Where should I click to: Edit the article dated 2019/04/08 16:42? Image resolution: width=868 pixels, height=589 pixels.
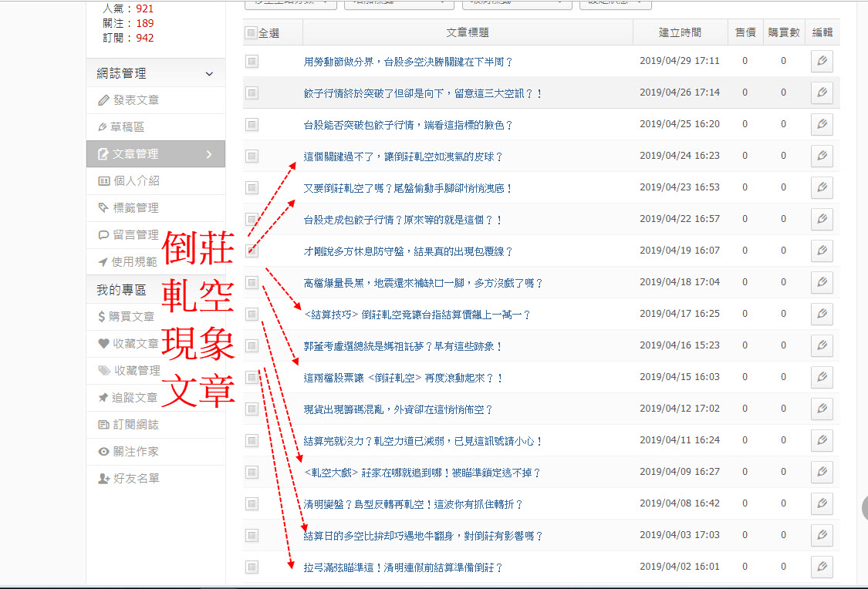pos(822,503)
